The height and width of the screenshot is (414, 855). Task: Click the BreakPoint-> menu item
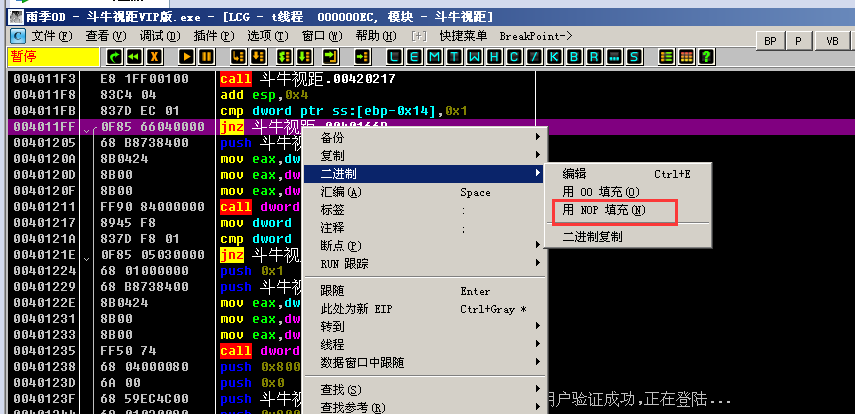(536, 36)
